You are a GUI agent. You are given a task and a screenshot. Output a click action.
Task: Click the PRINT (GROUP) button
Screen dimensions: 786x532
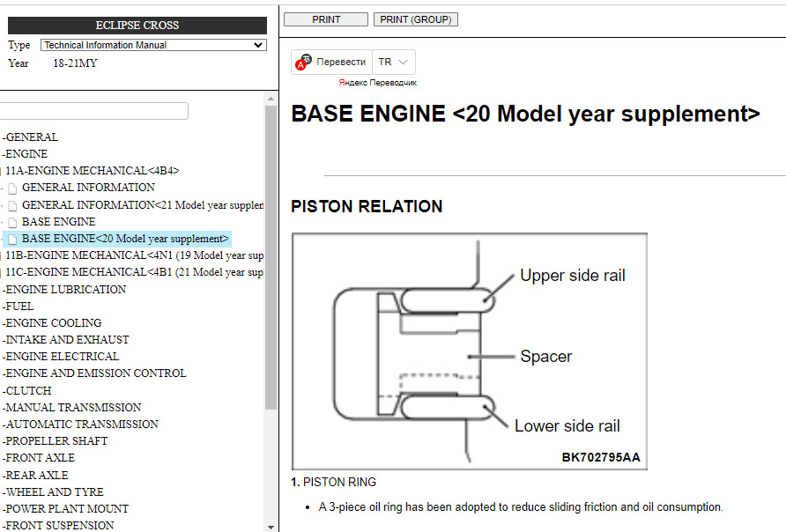tap(416, 19)
